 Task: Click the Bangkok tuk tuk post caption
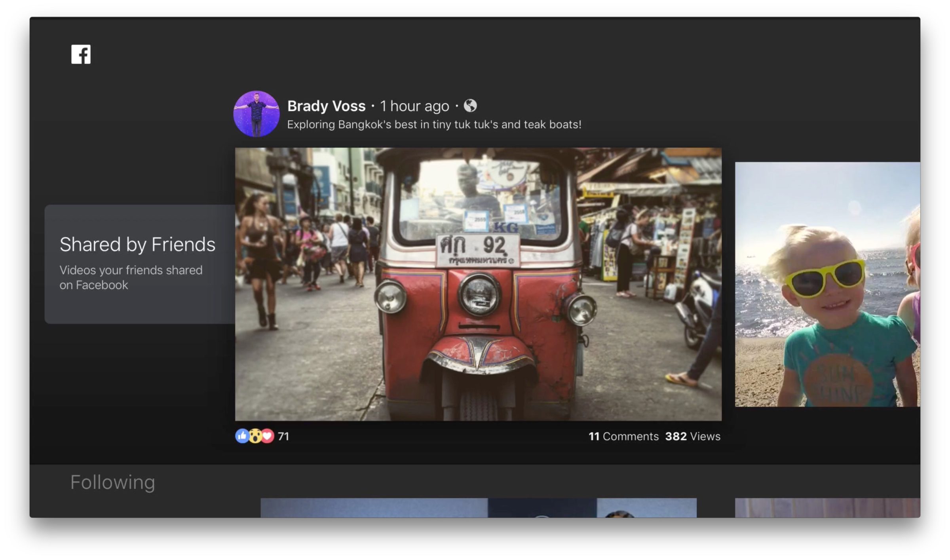[434, 125]
